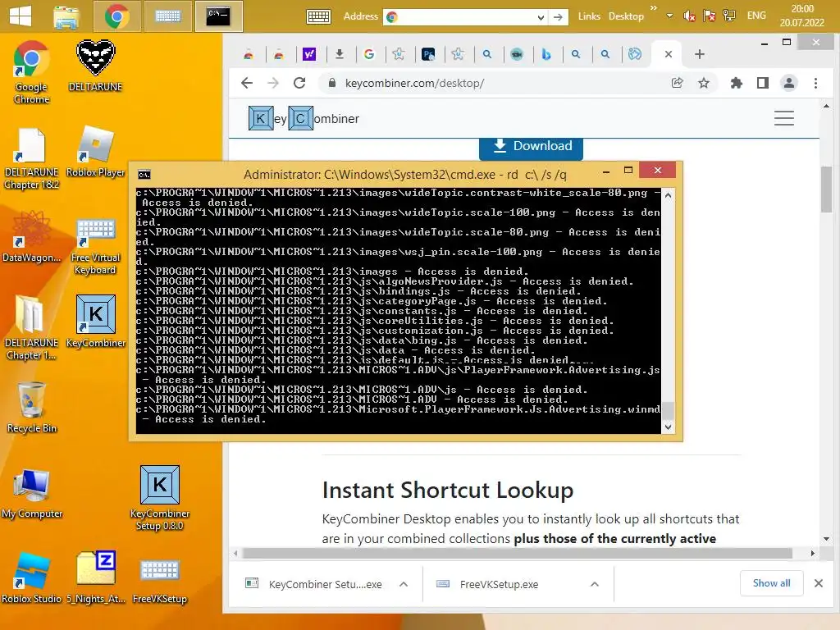This screenshot has height=630, width=840.
Task: Switch to the Google tab in Chrome
Action: [x=369, y=54]
